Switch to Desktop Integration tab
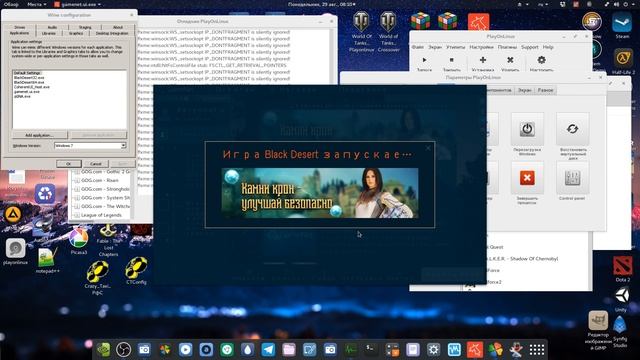Viewport: 640px width, 360px height. pos(112,33)
